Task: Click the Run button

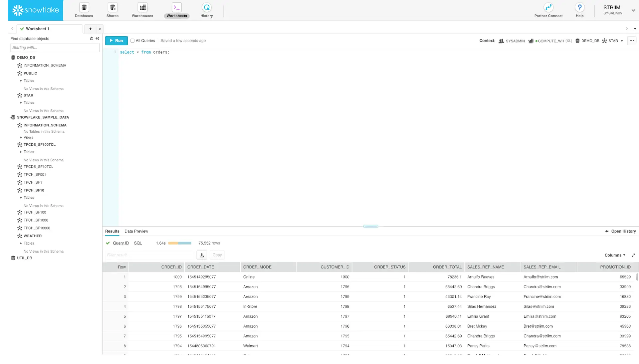Action: [x=116, y=41]
